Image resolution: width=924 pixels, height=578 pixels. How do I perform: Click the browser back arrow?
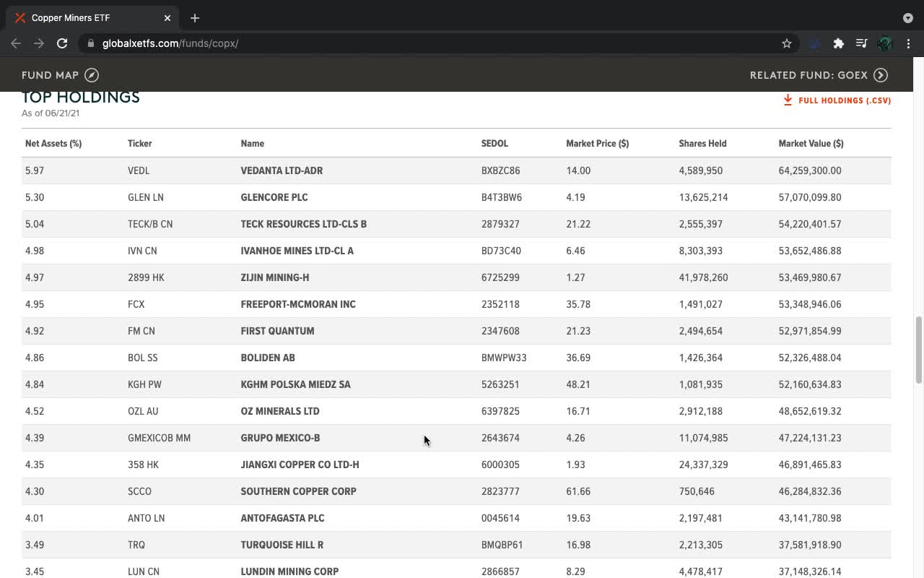16,43
